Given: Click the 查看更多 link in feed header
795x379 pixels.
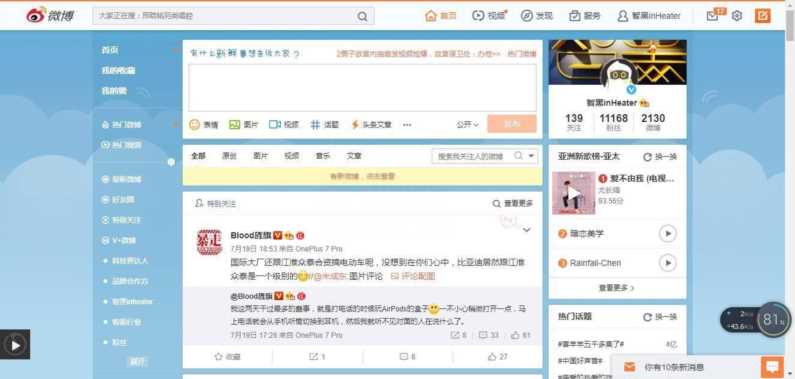Looking at the screenshot, I should point(513,204).
